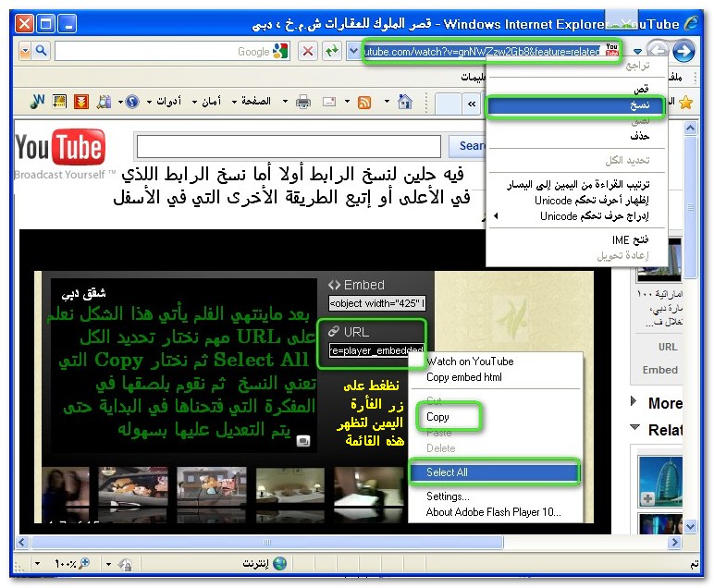This screenshot has height=588, width=714.
Task: Click the selected URL in the address bar
Action: pyautogui.click(x=482, y=52)
